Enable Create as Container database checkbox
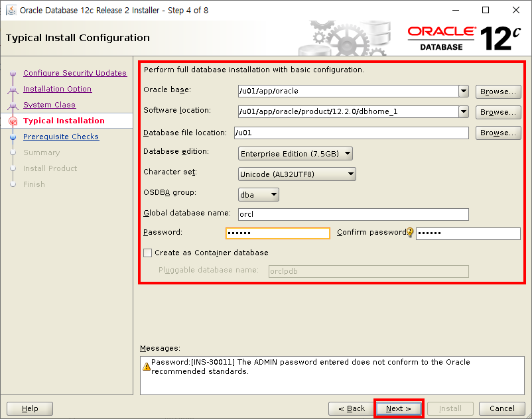Viewport: 532px width, 419px height. click(147, 253)
